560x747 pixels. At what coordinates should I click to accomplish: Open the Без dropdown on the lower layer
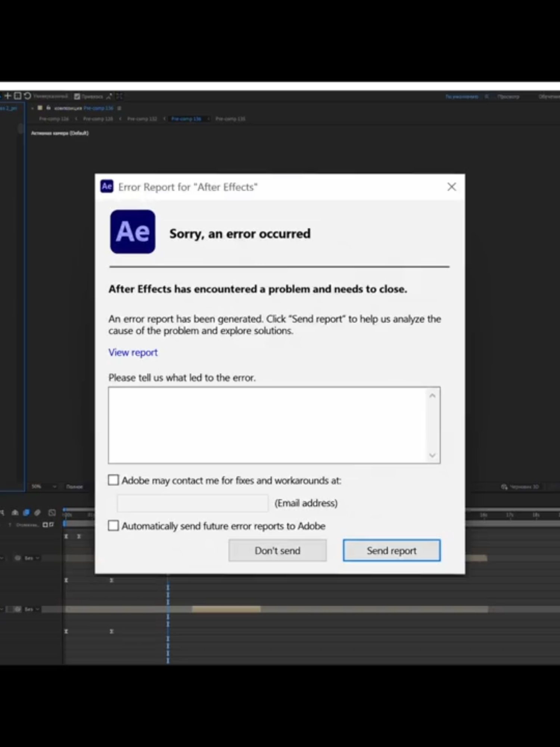pyautogui.click(x=32, y=609)
